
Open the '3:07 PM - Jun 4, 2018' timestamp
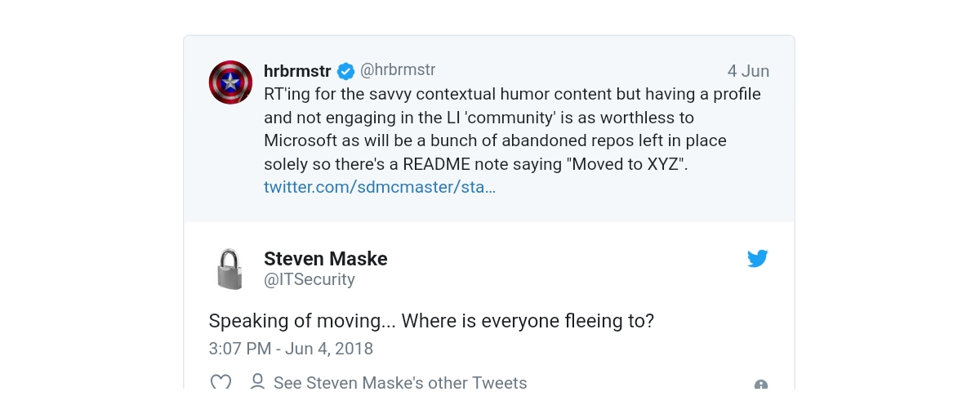291,349
